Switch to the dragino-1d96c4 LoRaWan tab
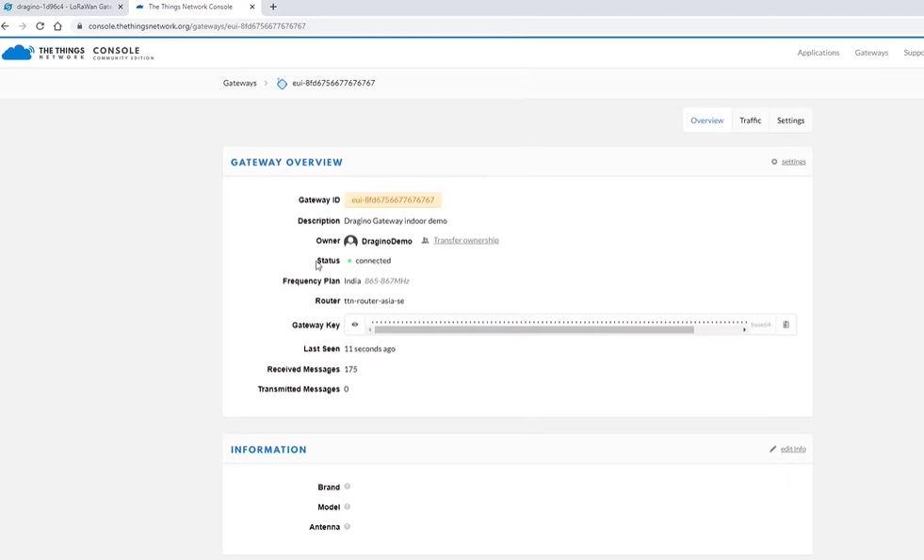Image resolution: width=924 pixels, height=560 pixels. click(64, 8)
